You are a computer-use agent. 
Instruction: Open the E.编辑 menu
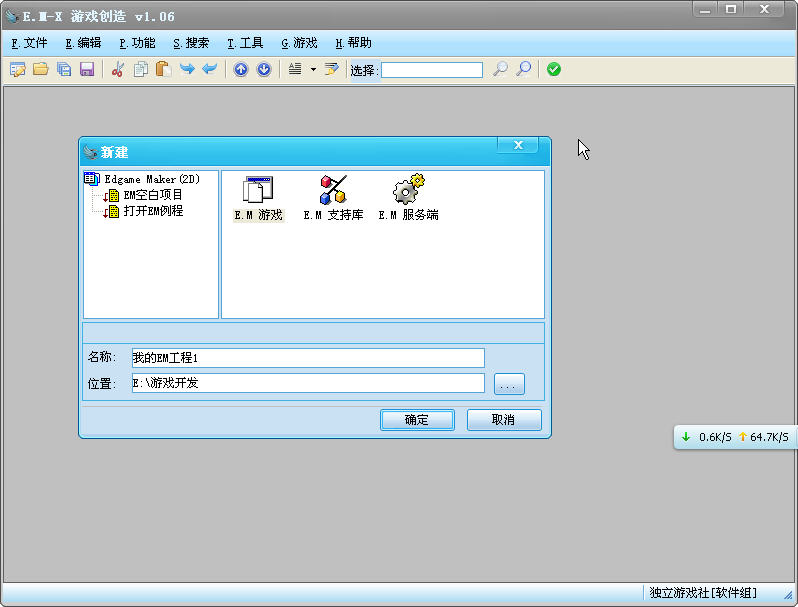point(83,43)
